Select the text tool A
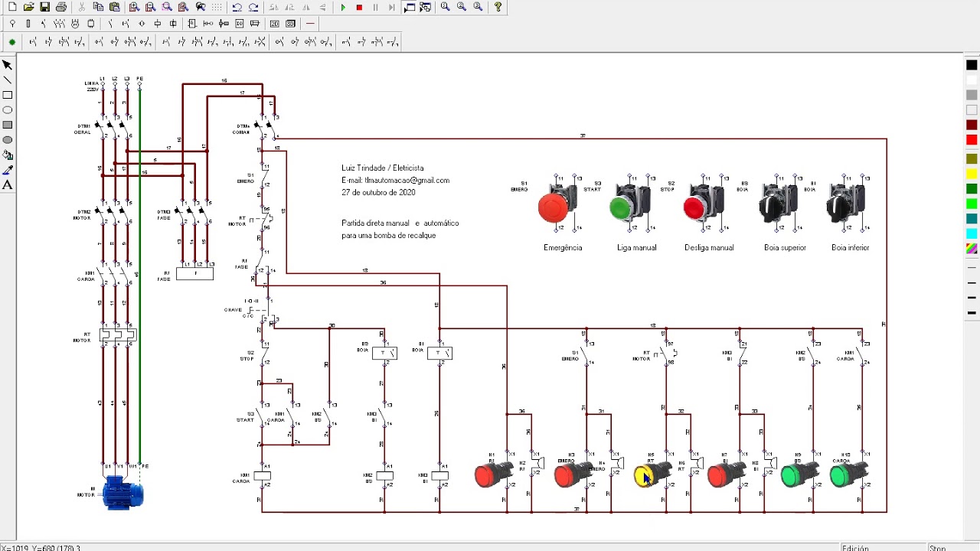The image size is (980, 551). click(8, 184)
